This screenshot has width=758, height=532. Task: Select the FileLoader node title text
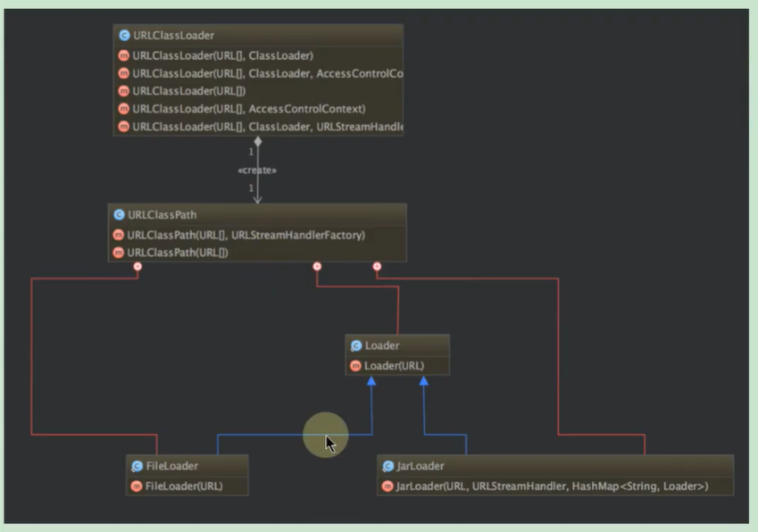tap(171, 466)
